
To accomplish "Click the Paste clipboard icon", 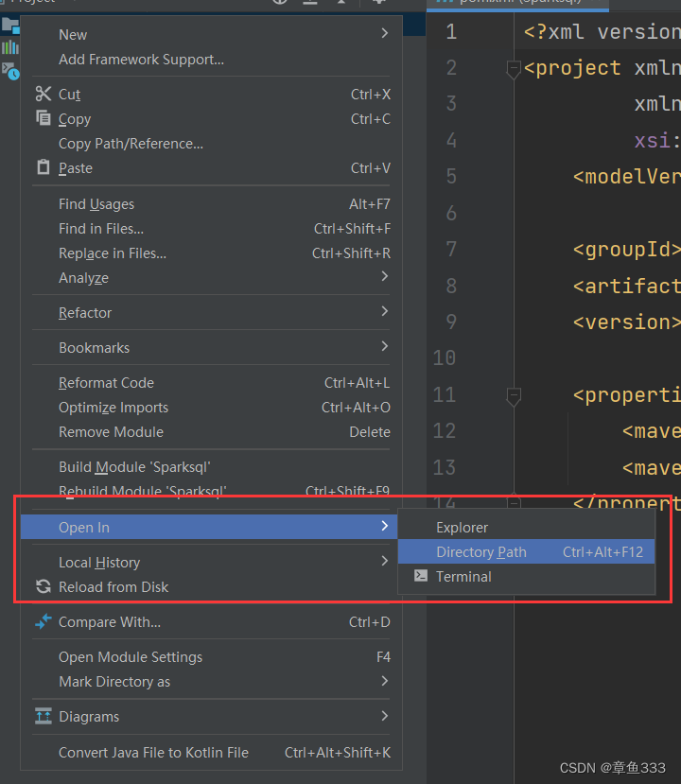I will 44,167.
